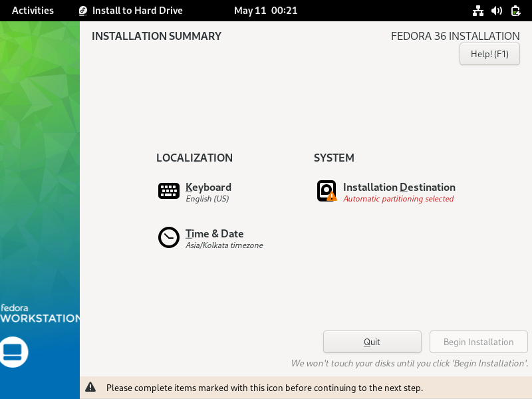Viewport: 532px width, 399px height.
Task: Click the Help! (F1) button
Action: click(489, 54)
